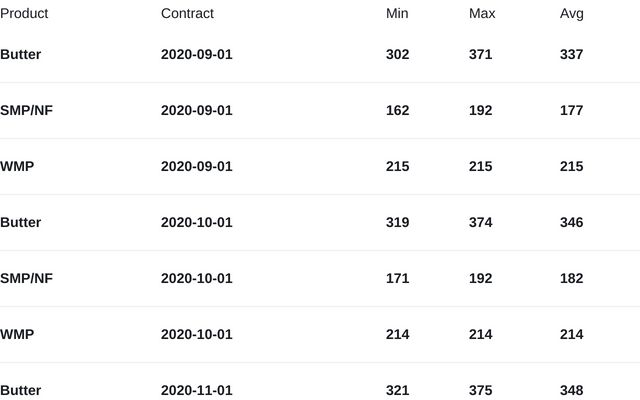
Task: Click the 2020-09-01 contract in the WMP row
Action: 196,167
